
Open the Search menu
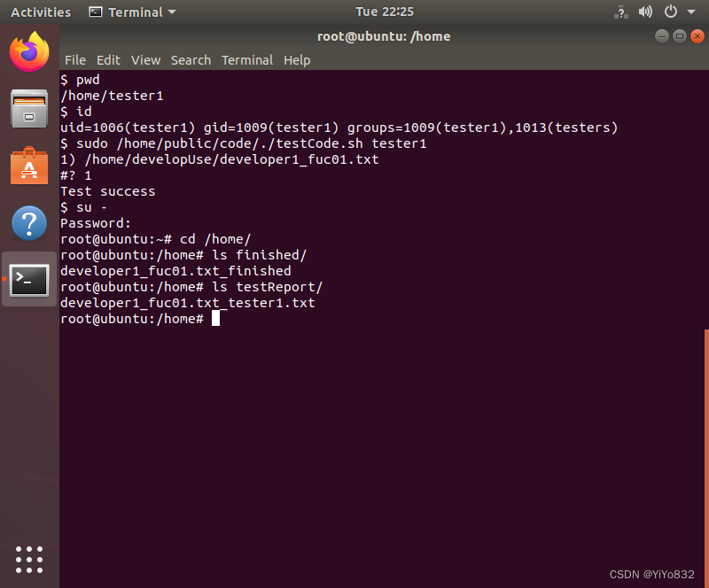click(x=191, y=60)
